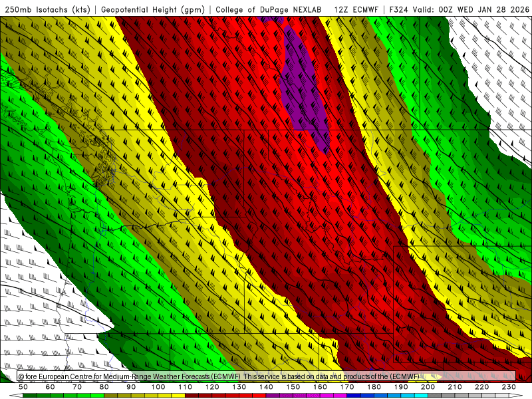Click the "College of DuPage NEXLAB" header text
Screen dimensions: 532x399
point(269,9)
